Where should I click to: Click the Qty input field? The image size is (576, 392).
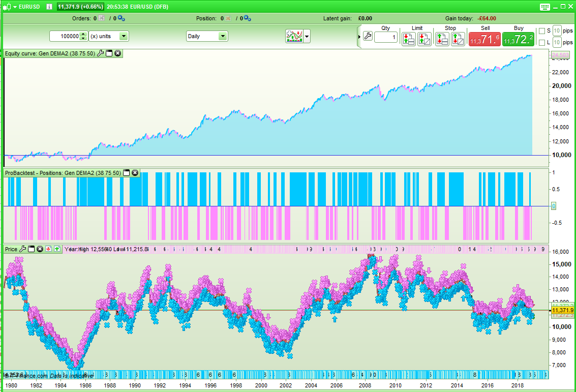pos(386,37)
